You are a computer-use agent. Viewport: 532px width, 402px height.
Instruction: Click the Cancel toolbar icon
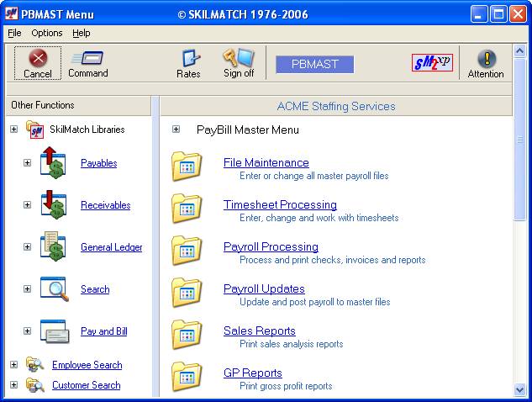click(x=37, y=59)
